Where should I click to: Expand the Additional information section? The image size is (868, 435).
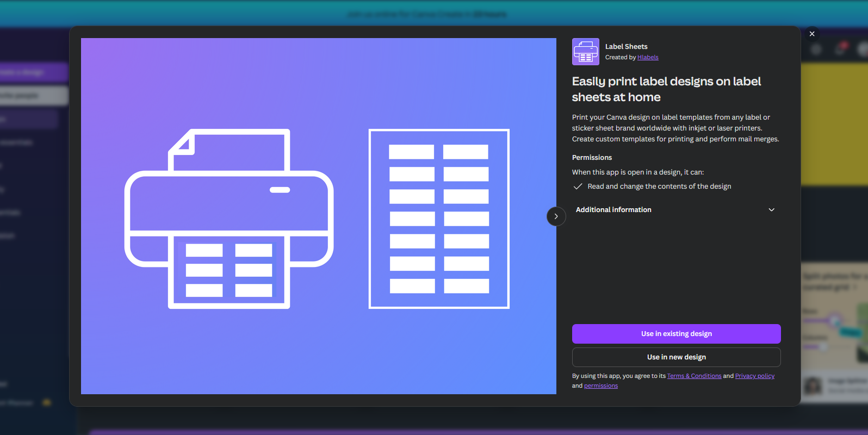[x=676, y=210]
